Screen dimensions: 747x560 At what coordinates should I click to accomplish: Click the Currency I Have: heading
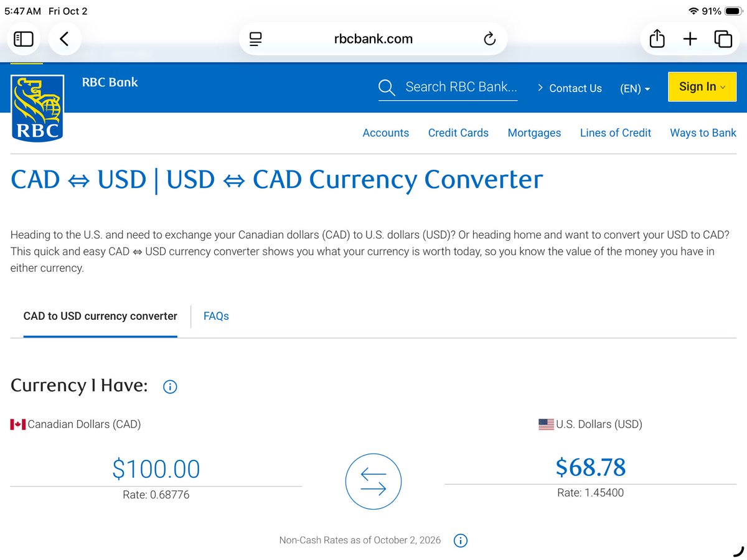tap(79, 386)
